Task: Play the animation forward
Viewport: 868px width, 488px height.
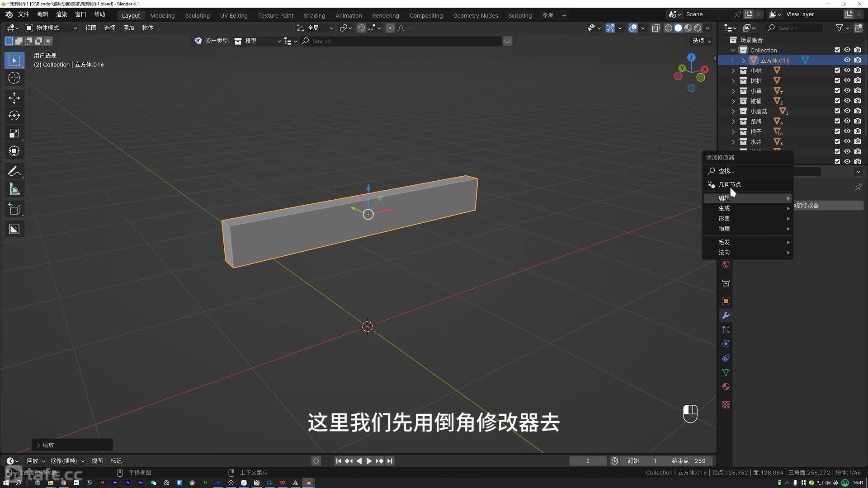Action: click(x=369, y=461)
